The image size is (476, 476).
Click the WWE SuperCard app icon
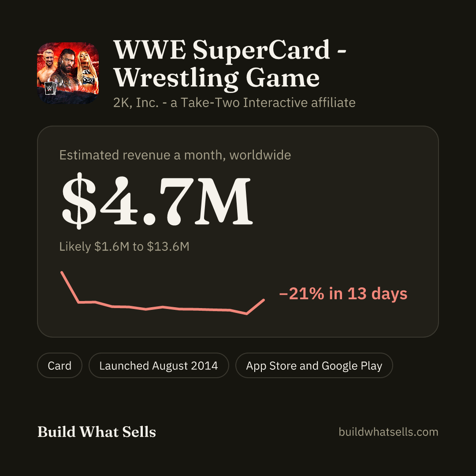coord(68,73)
